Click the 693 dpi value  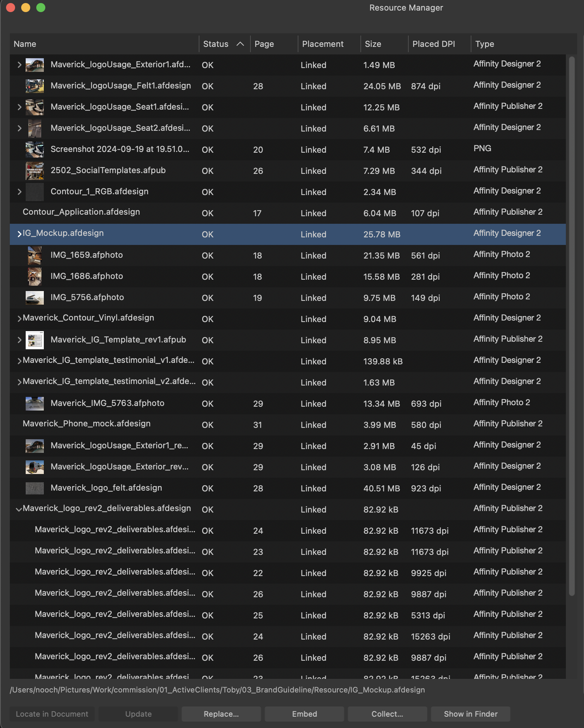coord(426,404)
